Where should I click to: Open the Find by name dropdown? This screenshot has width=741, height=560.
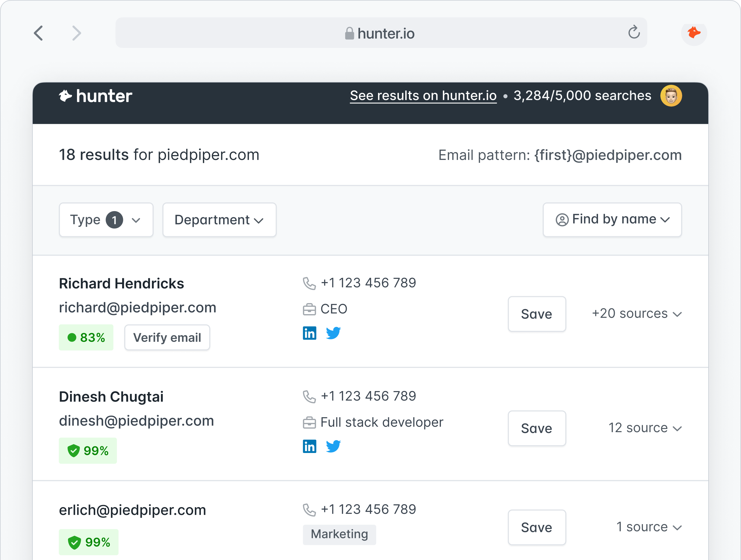pos(612,220)
